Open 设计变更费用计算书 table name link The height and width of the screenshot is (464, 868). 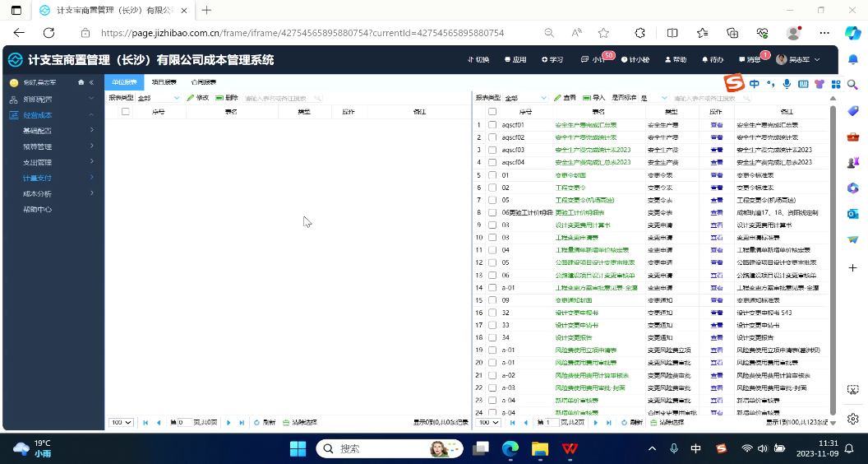click(582, 225)
